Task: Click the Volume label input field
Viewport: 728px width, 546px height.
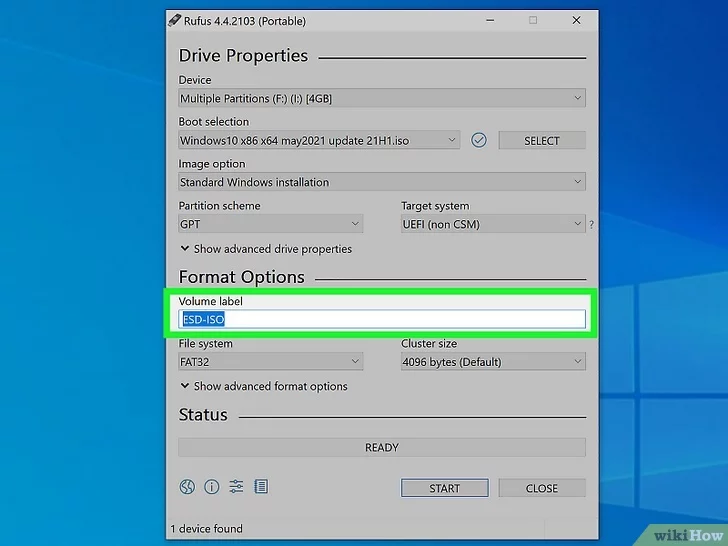Action: pyautogui.click(x=382, y=319)
